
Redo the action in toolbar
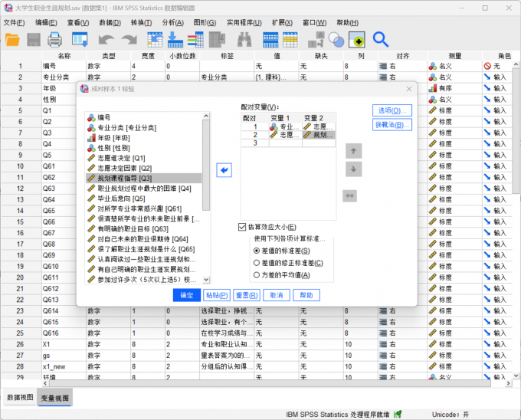(x=129, y=40)
